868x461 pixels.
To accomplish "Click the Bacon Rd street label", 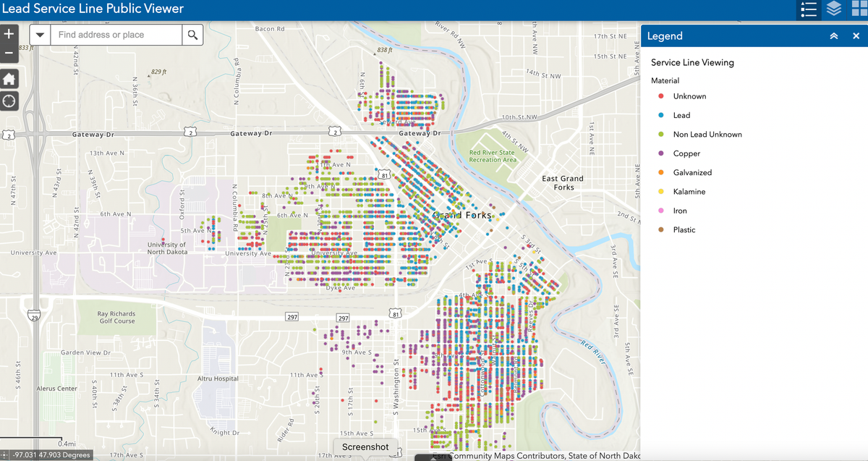I will (x=270, y=29).
